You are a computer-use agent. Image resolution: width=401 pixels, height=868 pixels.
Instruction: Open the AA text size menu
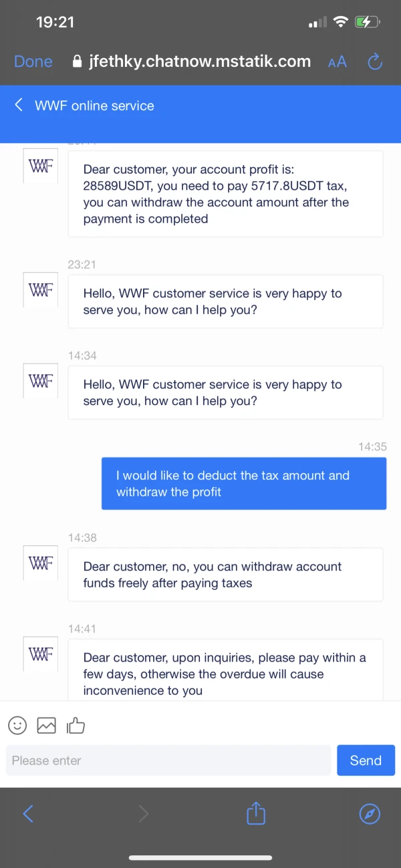pyautogui.click(x=338, y=62)
